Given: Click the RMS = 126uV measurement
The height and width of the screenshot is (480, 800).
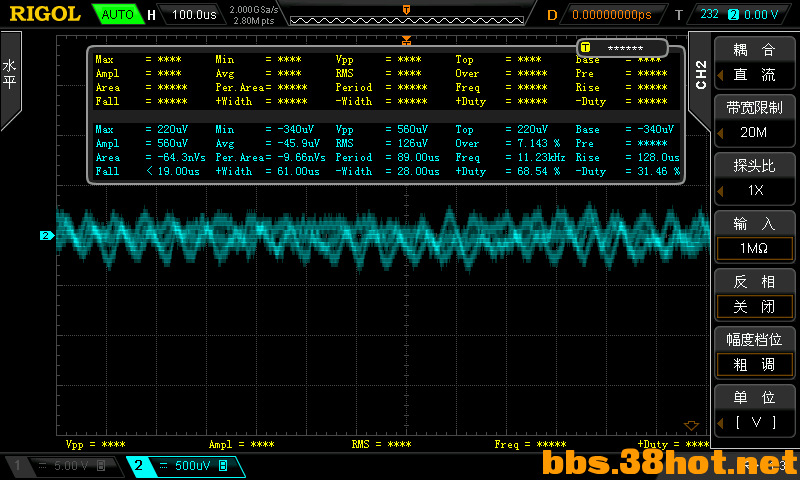Looking at the screenshot, I should pos(382,143).
